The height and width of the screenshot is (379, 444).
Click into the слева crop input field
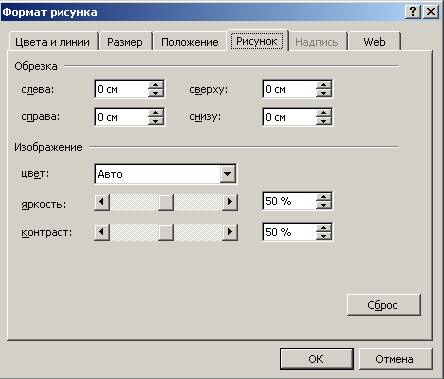122,89
